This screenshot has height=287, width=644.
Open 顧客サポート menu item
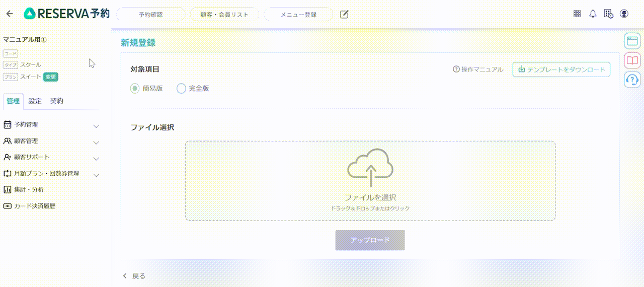[32, 157]
